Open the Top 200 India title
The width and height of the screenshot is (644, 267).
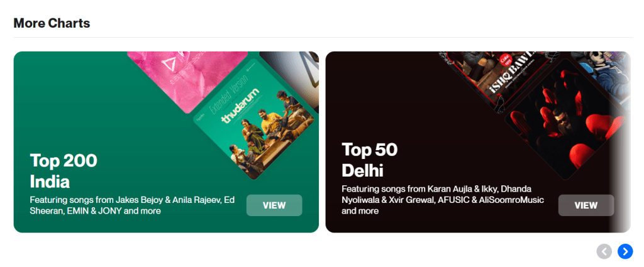pyautogui.click(x=64, y=171)
